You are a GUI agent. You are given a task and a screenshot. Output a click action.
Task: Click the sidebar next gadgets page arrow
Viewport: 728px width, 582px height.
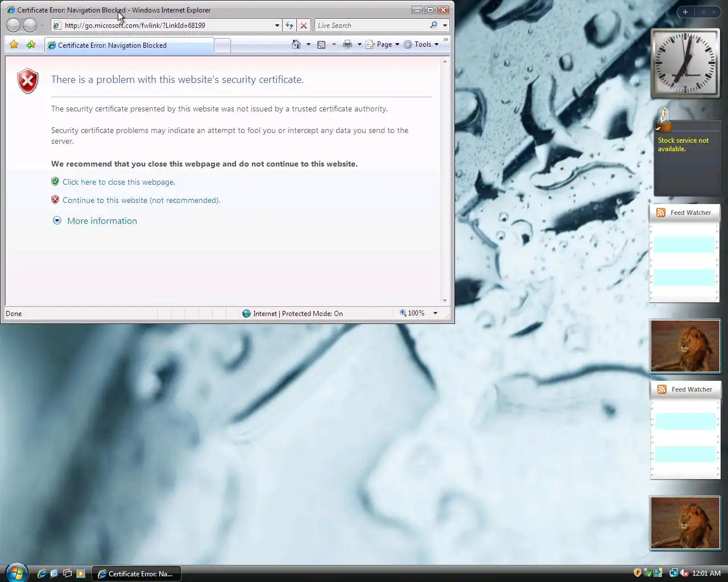pos(714,11)
